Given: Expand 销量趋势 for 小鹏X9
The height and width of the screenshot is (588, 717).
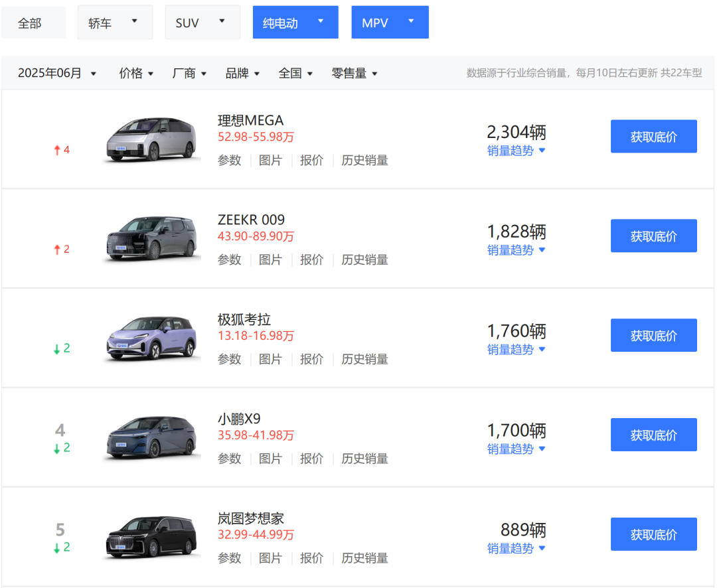Looking at the screenshot, I should tap(517, 449).
